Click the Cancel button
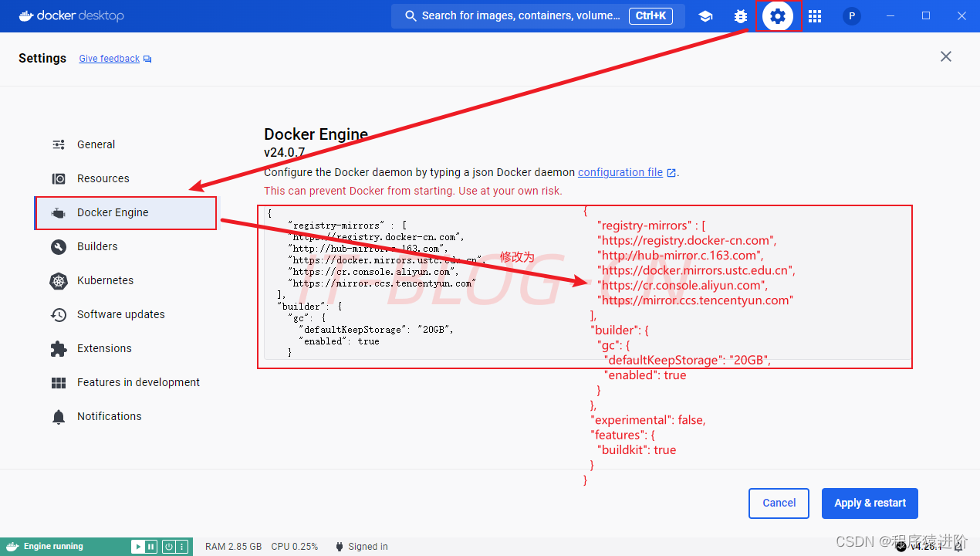The height and width of the screenshot is (556, 980). pos(779,503)
